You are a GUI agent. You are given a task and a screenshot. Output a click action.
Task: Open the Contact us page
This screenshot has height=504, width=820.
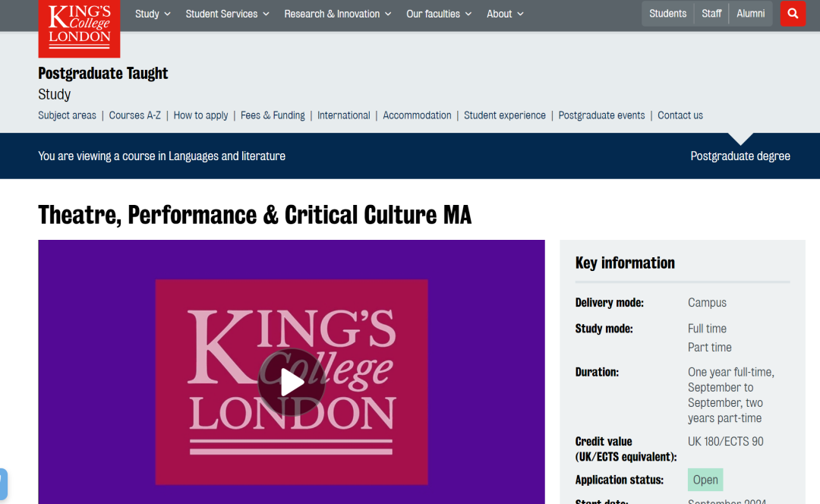(x=680, y=115)
